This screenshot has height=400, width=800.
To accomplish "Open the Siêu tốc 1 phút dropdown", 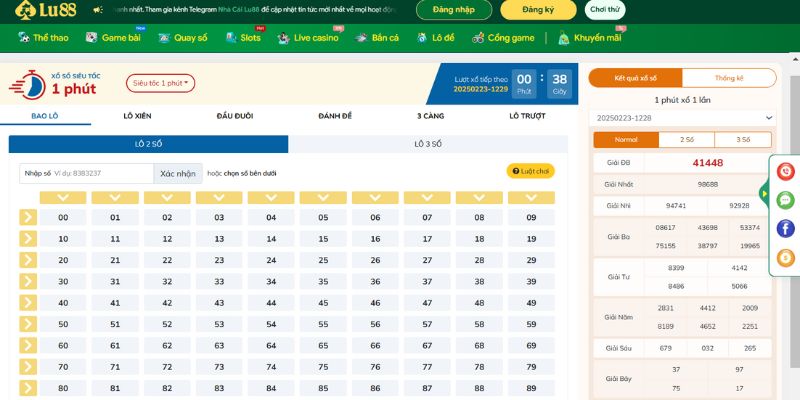I will (x=160, y=83).
